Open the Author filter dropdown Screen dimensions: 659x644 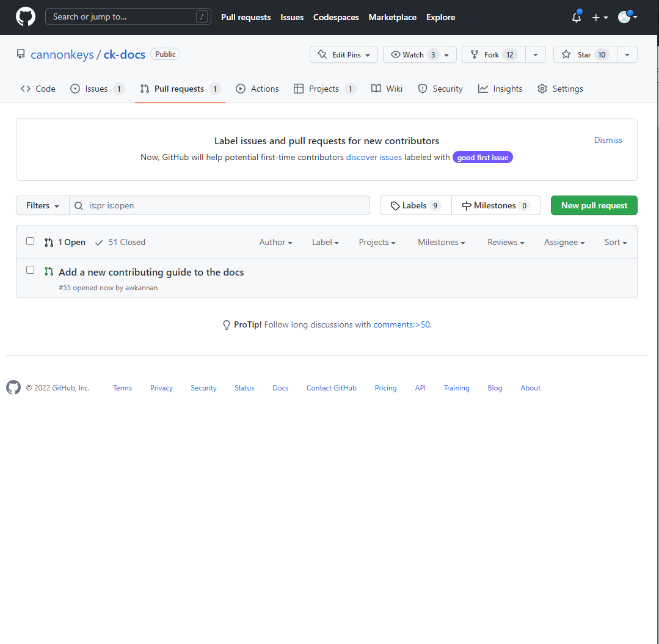coord(275,243)
